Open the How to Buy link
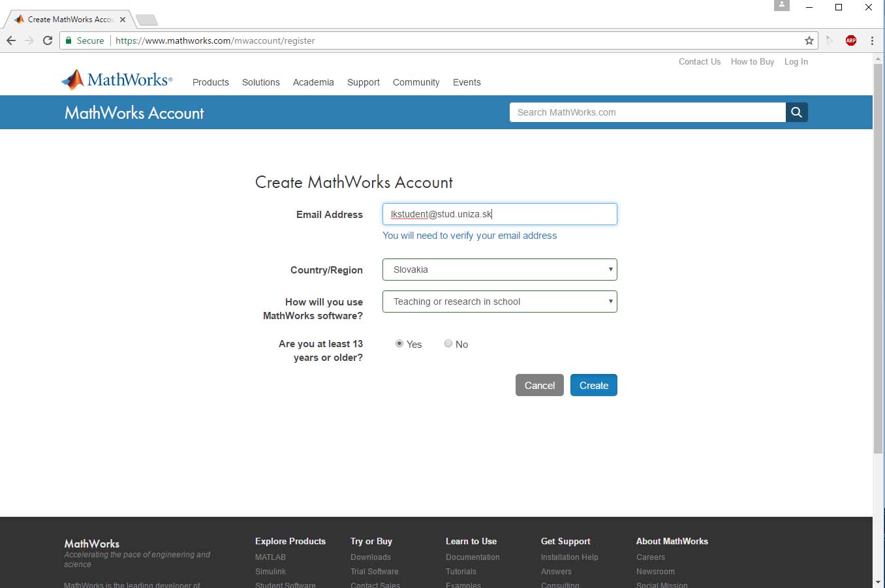 [753, 61]
